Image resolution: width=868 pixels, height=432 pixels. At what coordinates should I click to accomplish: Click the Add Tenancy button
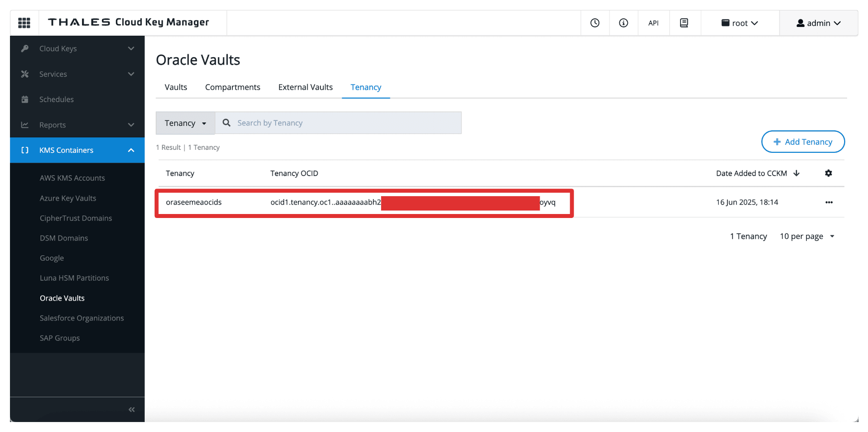(803, 142)
